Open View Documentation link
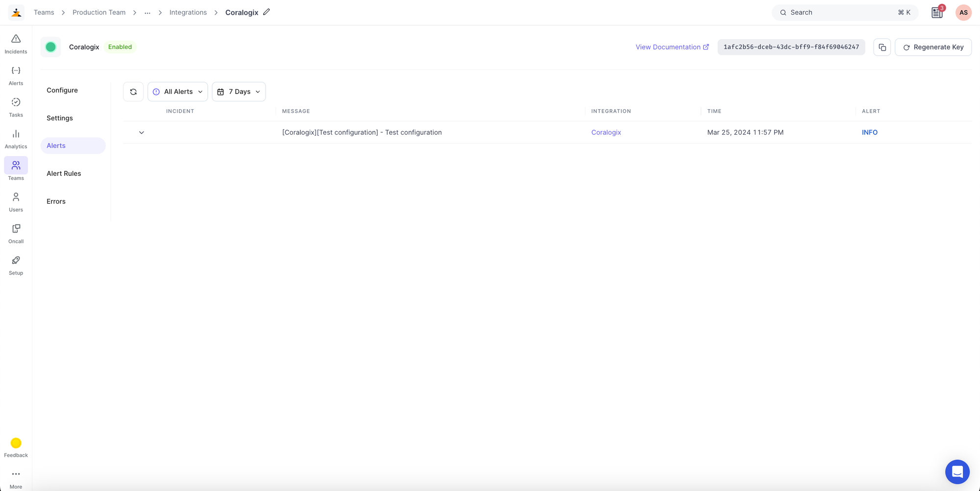980x491 pixels. click(672, 47)
